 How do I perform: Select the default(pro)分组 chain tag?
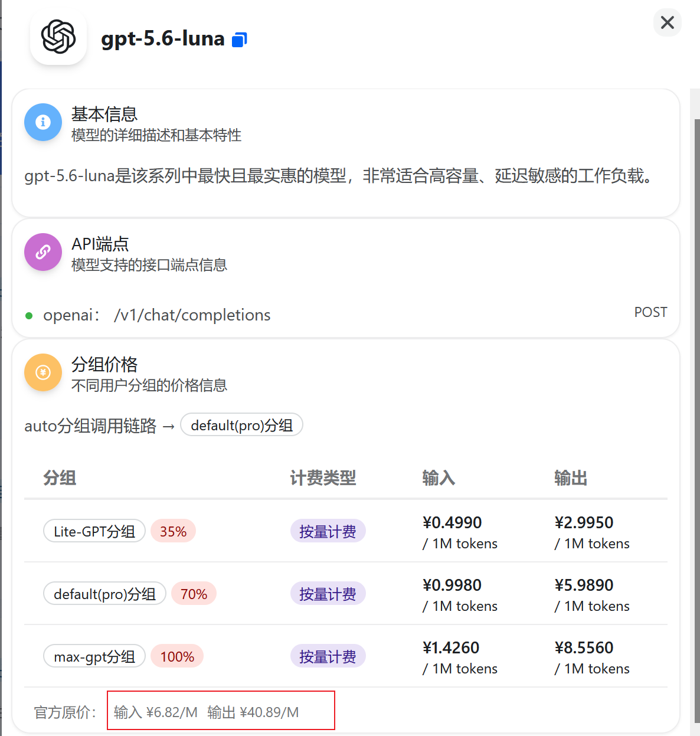point(241,425)
